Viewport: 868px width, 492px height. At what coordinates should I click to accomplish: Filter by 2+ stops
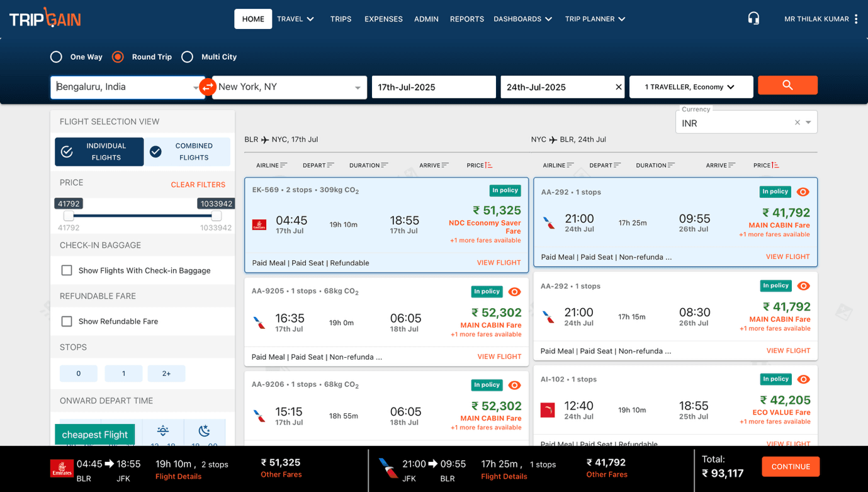166,374
